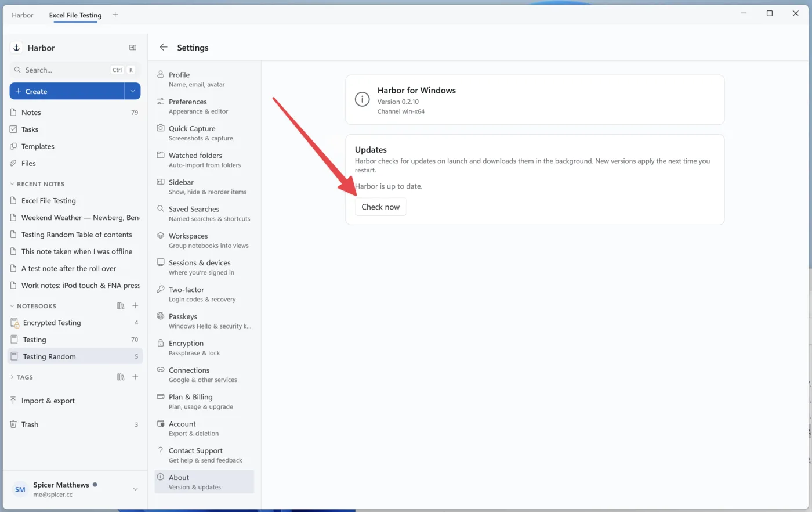Open Templates in the sidebar

(x=75, y=146)
